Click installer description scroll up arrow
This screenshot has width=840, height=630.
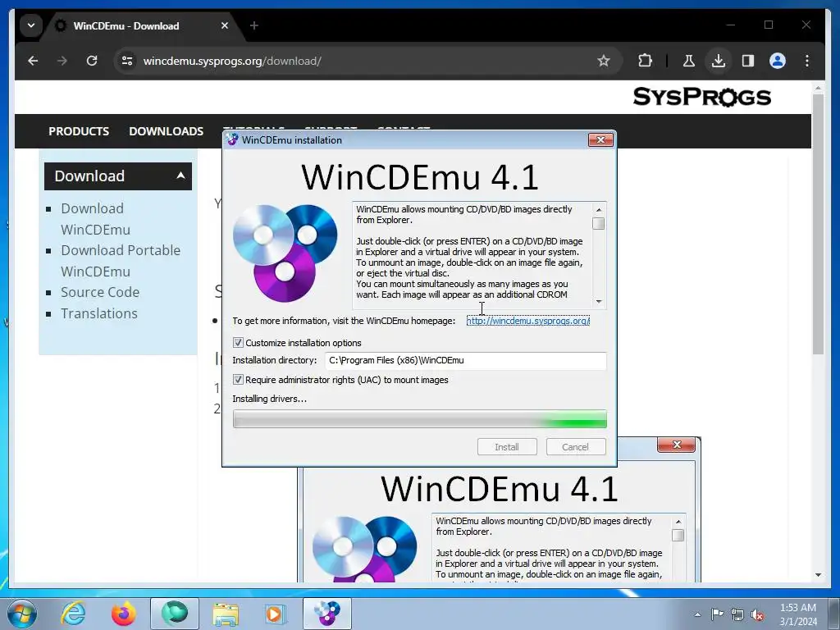(x=599, y=209)
